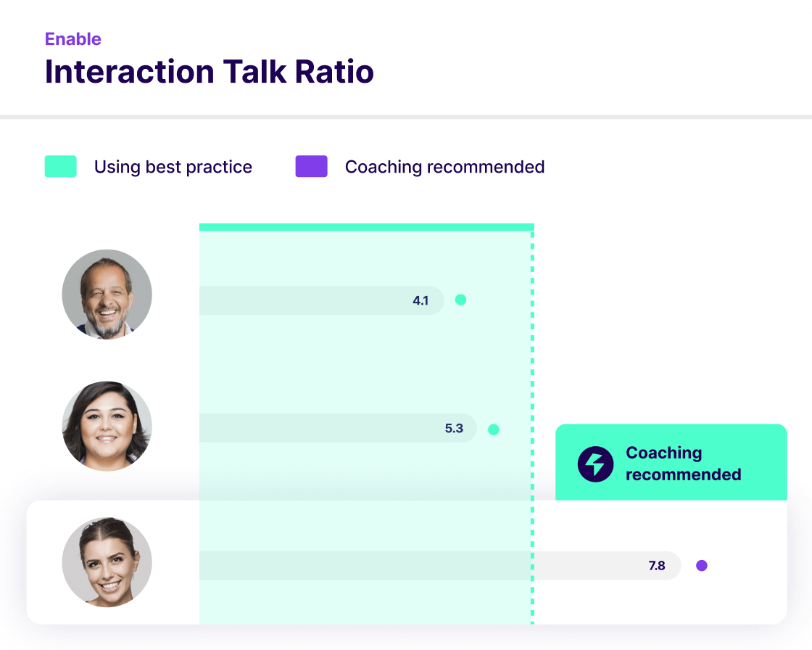Click the Interaction Talk Ratio title
Viewport: 812px width, 650px height.
coord(210,72)
